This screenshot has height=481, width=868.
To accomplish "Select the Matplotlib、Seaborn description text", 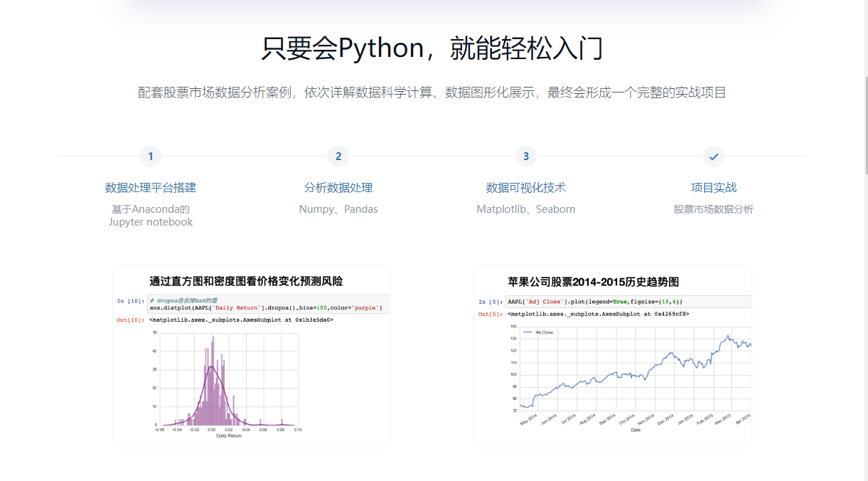I will pos(526,209).
